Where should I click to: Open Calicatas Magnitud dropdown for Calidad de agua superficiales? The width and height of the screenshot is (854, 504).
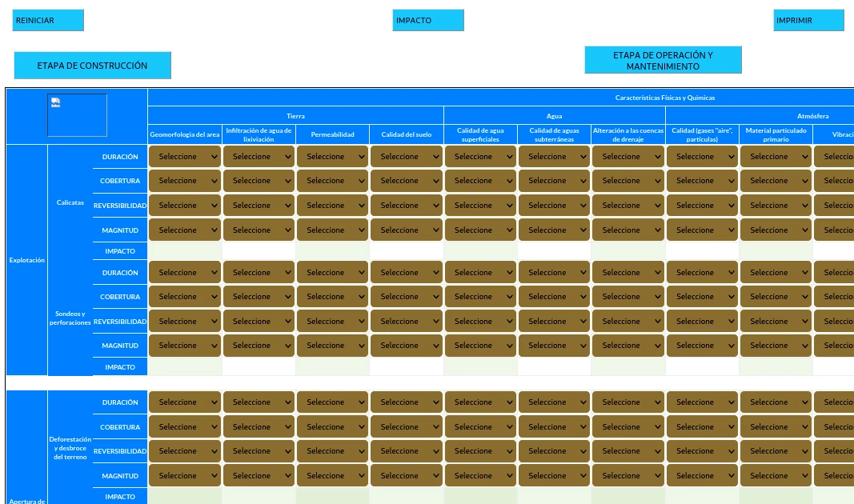(480, 230)
